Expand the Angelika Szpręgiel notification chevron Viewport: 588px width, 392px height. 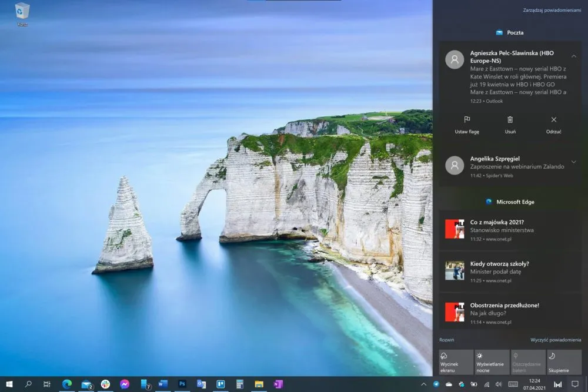point(574,162)
